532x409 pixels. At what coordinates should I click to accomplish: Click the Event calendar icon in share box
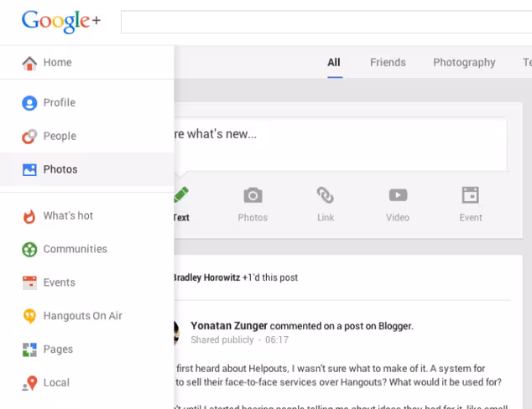pyautogui.click(x=471, y=194)
